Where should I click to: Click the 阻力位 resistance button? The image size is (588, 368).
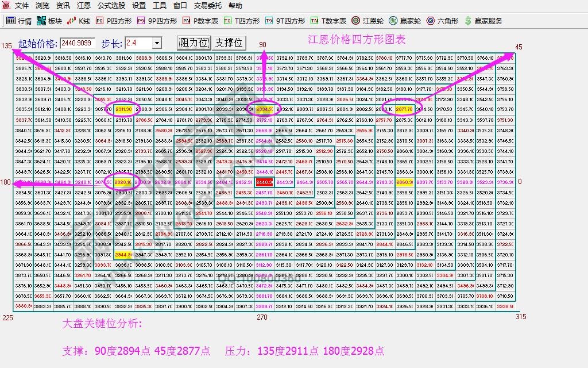point(194,43)
